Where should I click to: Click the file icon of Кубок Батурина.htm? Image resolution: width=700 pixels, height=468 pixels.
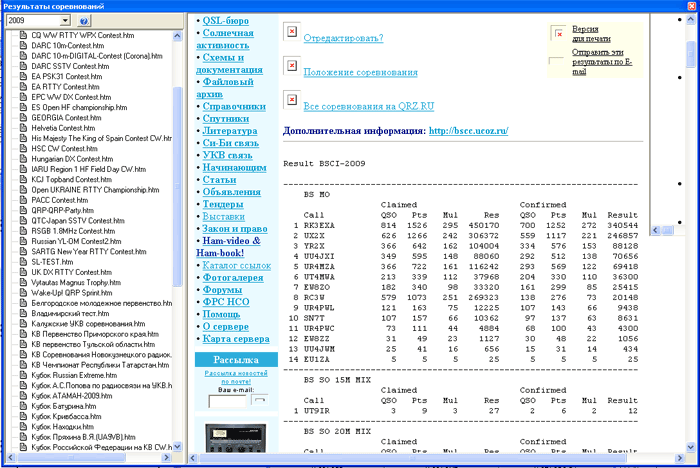(23, 406)
